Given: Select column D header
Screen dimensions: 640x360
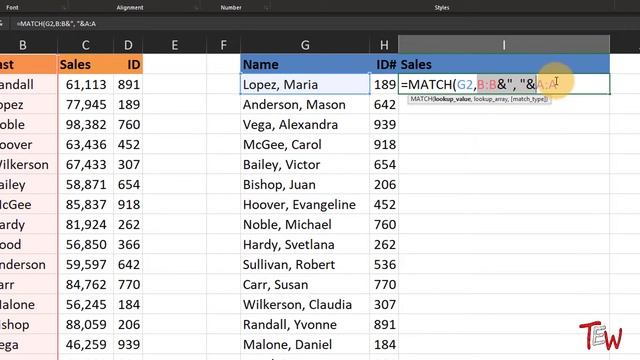Looking at the screenshot, I should (128, 45).
